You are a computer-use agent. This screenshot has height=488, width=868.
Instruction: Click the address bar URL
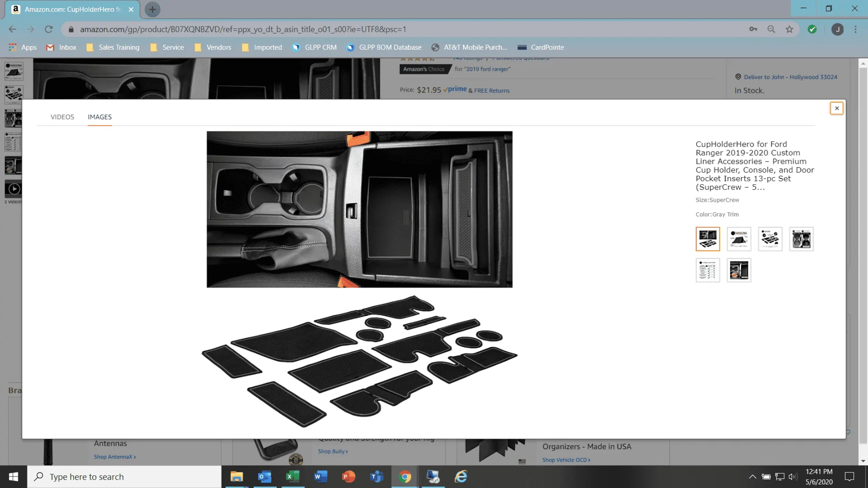click(243, 29)
